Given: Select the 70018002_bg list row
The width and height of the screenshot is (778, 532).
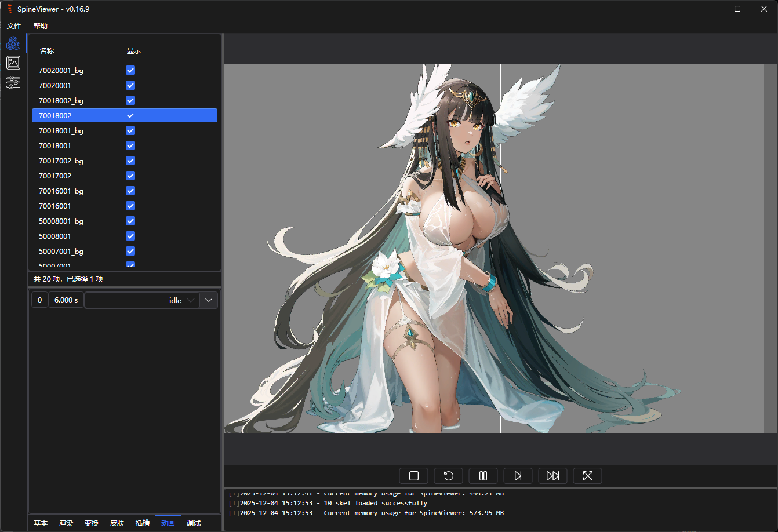Looking at the screenshot, I should point(125,100).
